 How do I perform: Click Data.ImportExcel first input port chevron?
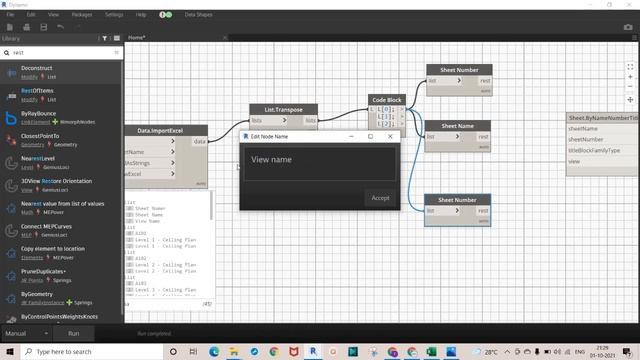(173, 141)
